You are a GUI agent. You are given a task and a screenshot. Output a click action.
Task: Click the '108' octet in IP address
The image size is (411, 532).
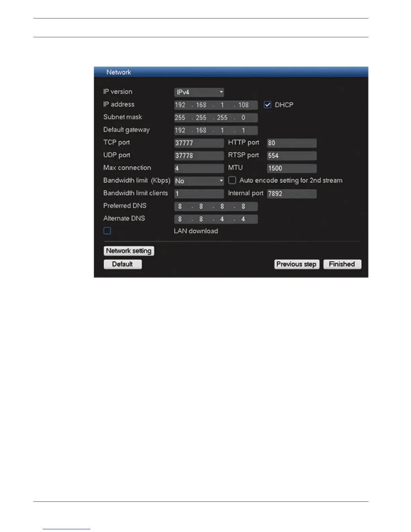click(243, 105)
